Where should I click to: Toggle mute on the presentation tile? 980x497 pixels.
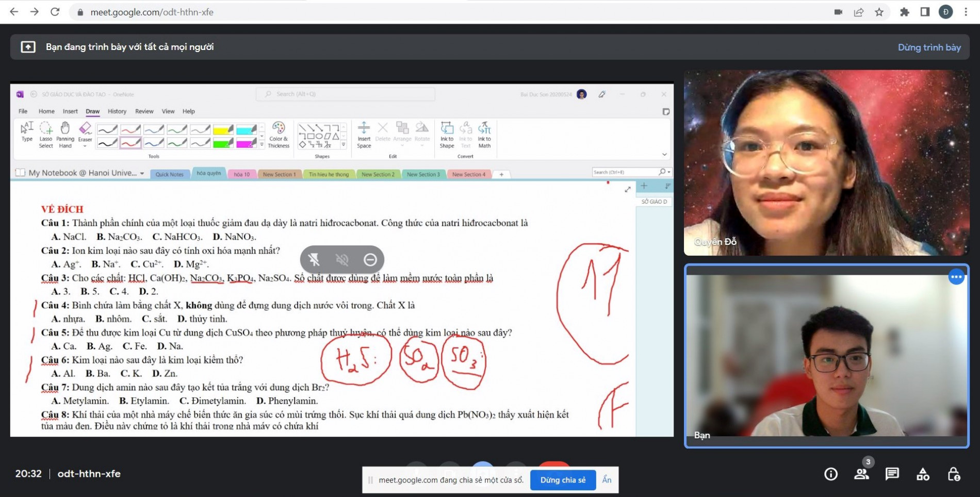pyautogui.click(x=342, y=259)
